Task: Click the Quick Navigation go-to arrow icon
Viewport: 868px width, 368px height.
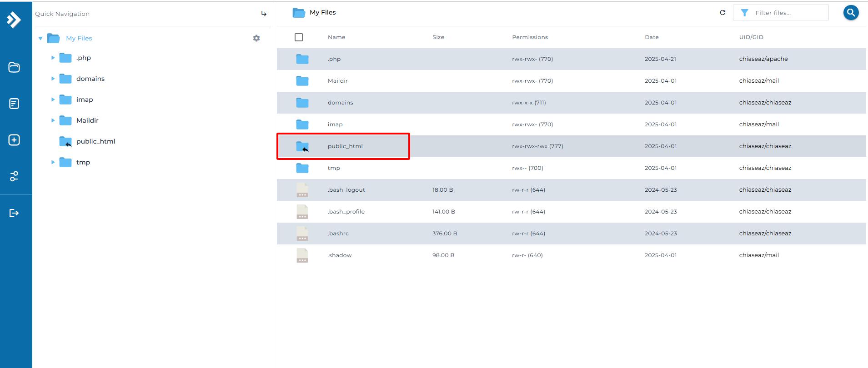Action: point(264,14)
